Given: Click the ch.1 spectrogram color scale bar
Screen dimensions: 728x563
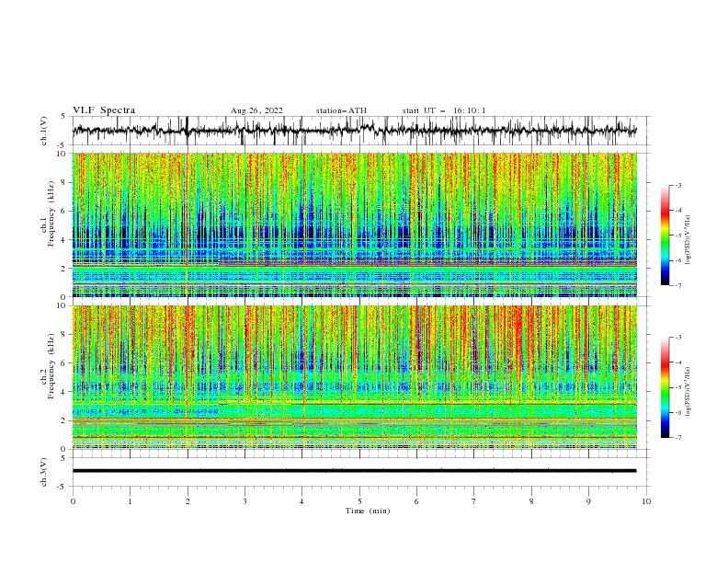Looking at the screenshot, I should coord(665,236).
